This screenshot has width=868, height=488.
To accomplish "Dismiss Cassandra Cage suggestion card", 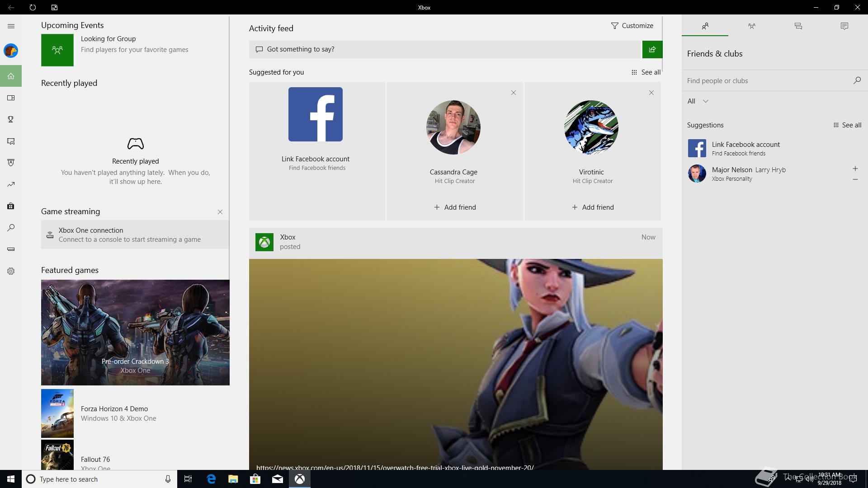I will tap(513, 93).
